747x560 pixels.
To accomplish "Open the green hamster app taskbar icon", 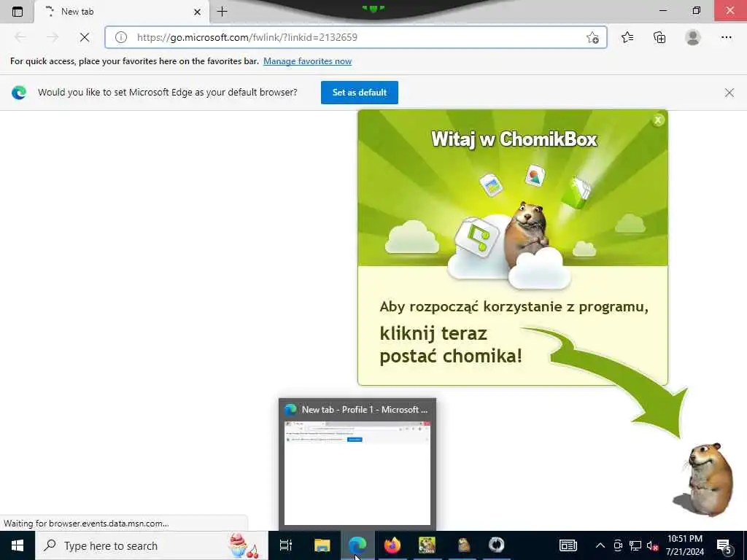I will pos(427,545).
